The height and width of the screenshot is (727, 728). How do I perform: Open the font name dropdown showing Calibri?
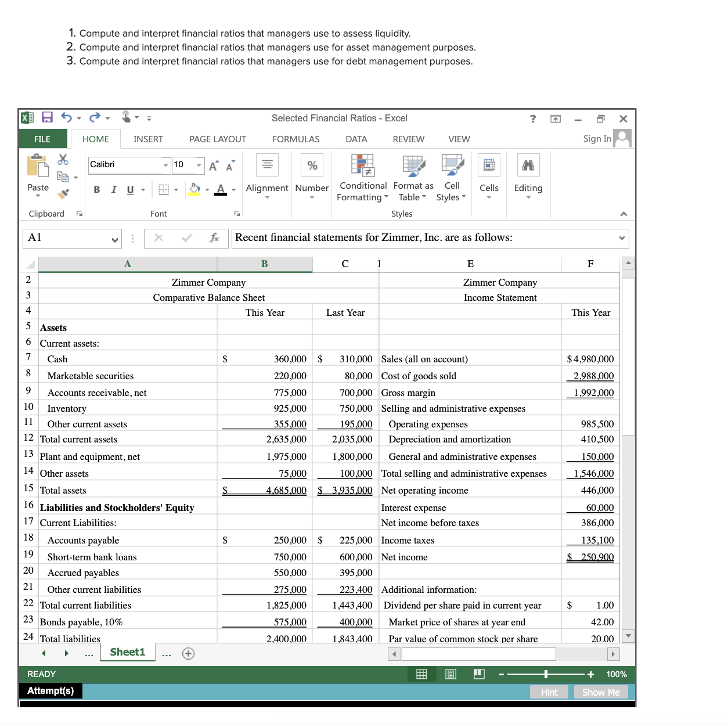[x=165, y=165]
